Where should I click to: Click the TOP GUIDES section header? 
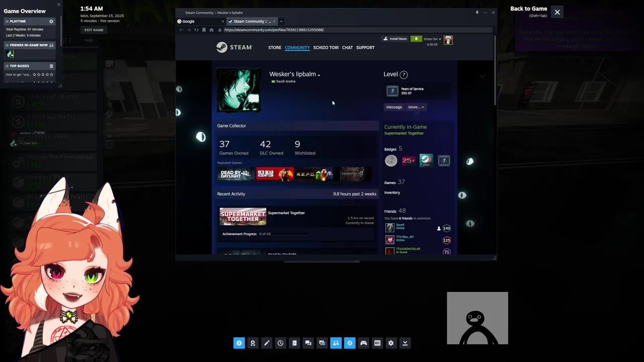point(29,66)
